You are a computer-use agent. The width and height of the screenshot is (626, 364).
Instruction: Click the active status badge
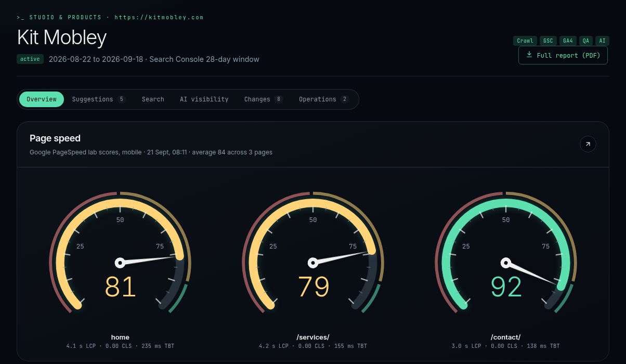click(x=30, y=59)
